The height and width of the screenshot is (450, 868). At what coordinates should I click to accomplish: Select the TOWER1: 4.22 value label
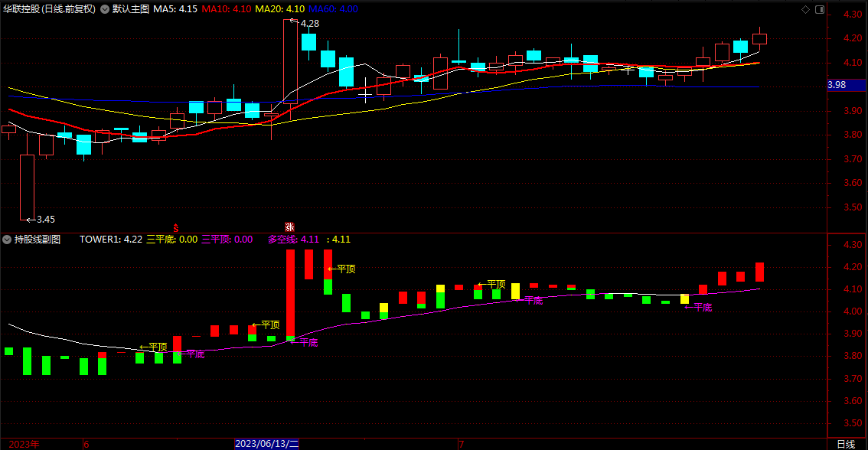111,240
